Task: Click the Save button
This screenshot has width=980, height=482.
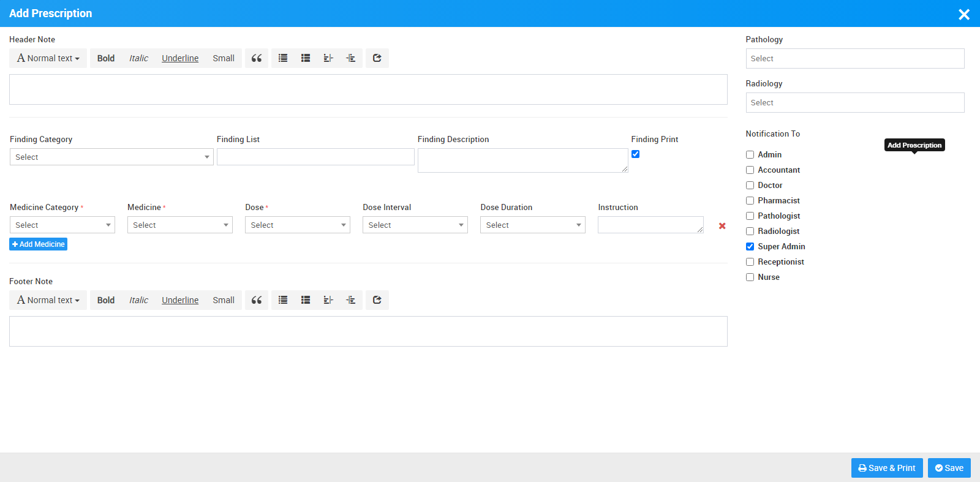Action: coord(949,468)
